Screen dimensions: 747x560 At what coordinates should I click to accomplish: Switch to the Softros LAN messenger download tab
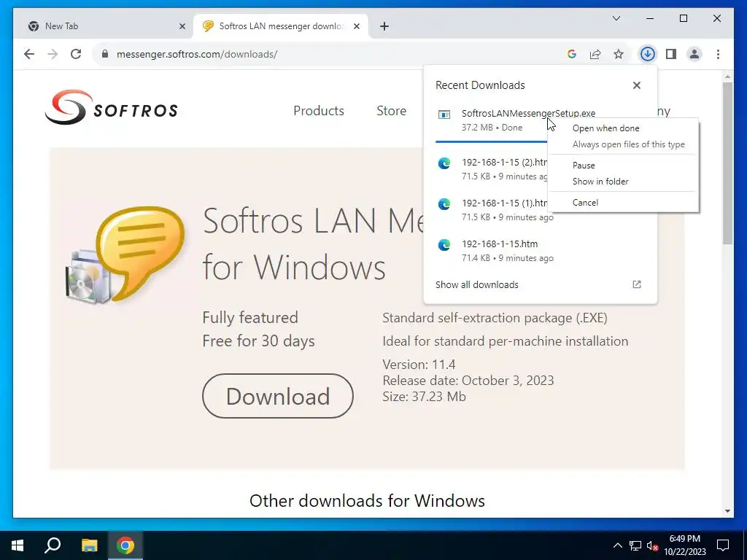point(281,26)
